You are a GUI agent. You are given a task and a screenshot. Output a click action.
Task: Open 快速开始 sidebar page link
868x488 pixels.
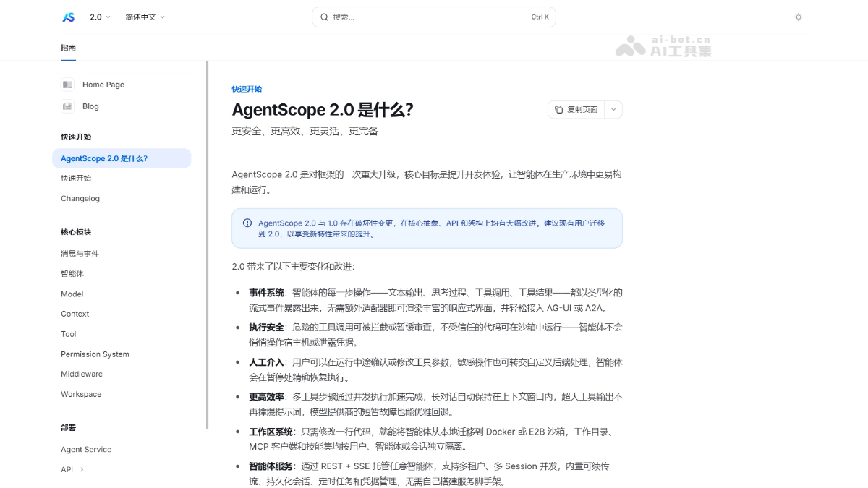[76, 179]
